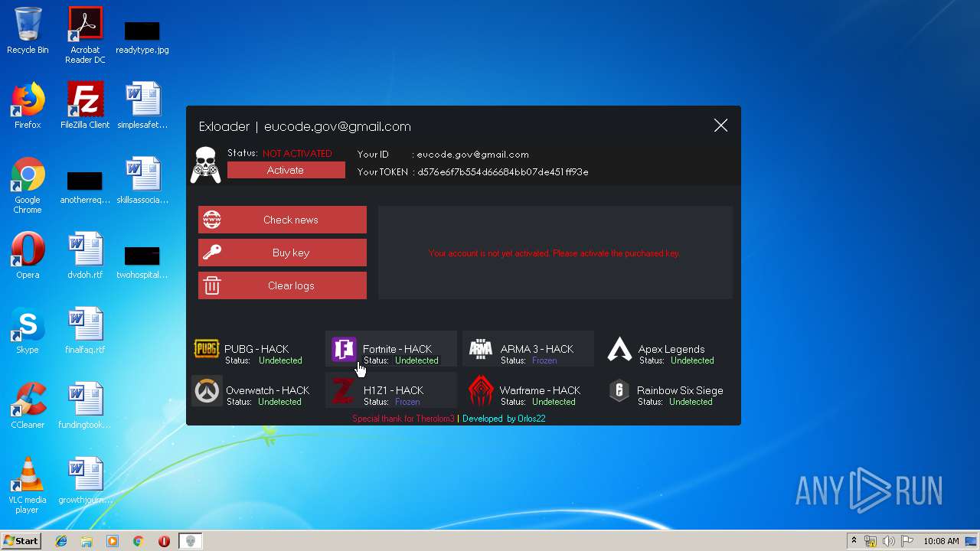Select Firefox desktop shortcut

click(28, 106)
